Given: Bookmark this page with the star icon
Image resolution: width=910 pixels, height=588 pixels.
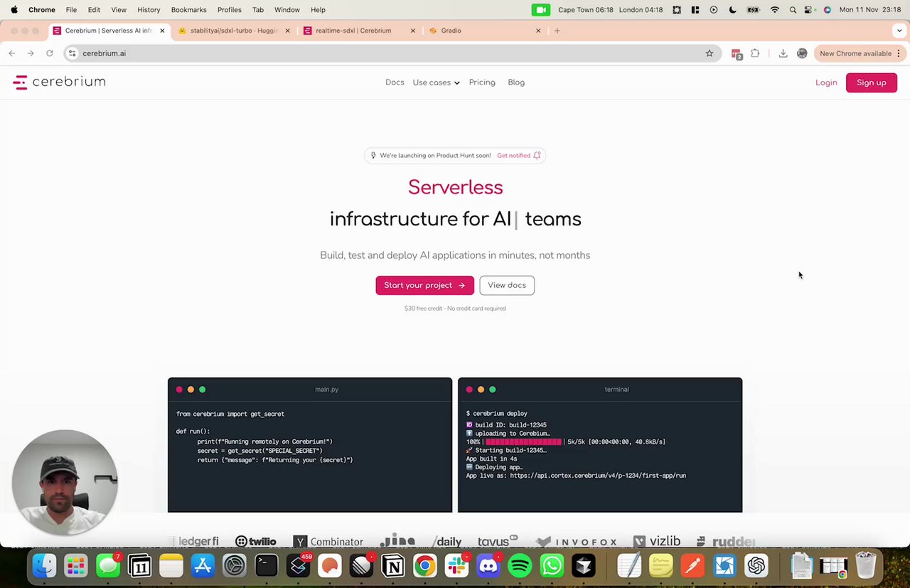Looking at the screenshot, I should [x=709, y=53].
